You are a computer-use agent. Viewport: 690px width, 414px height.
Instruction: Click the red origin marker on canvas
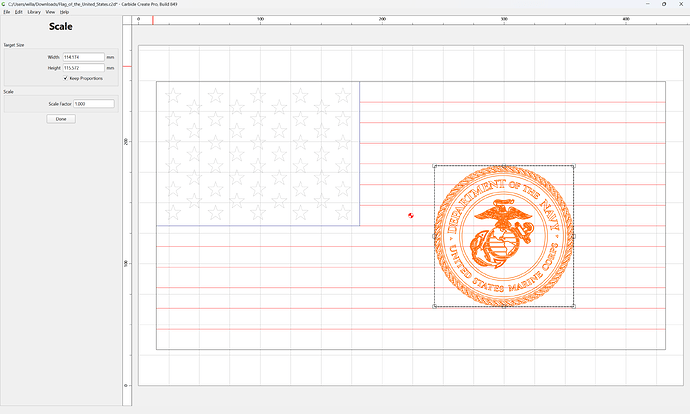411,215
